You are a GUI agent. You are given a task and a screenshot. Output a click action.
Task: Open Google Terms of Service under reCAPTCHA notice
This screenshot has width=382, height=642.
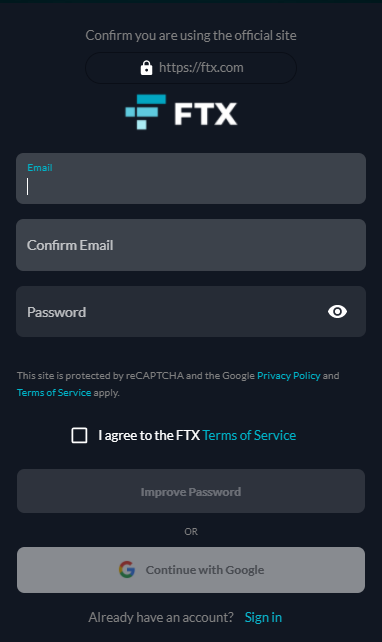point(54,392)
